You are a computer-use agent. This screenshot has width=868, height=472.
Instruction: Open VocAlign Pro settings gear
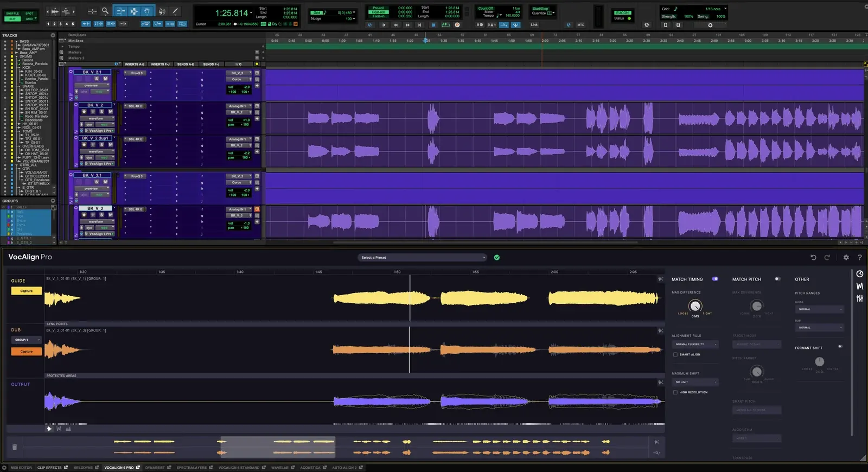pos(846,257)
